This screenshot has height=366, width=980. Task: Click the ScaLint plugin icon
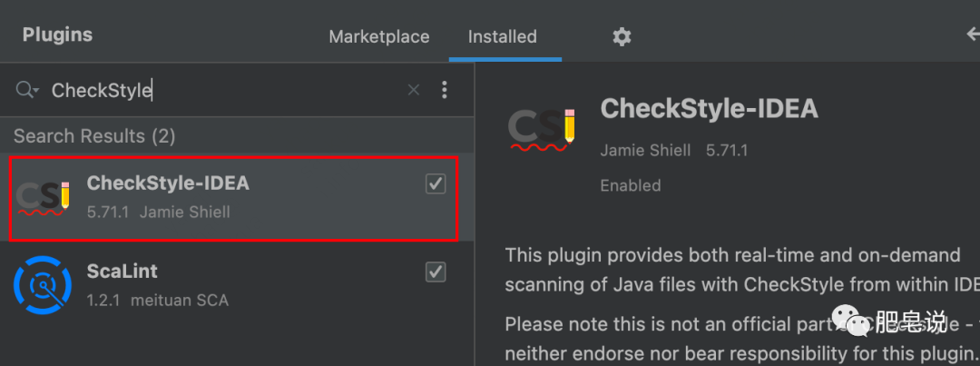point(44,285)
